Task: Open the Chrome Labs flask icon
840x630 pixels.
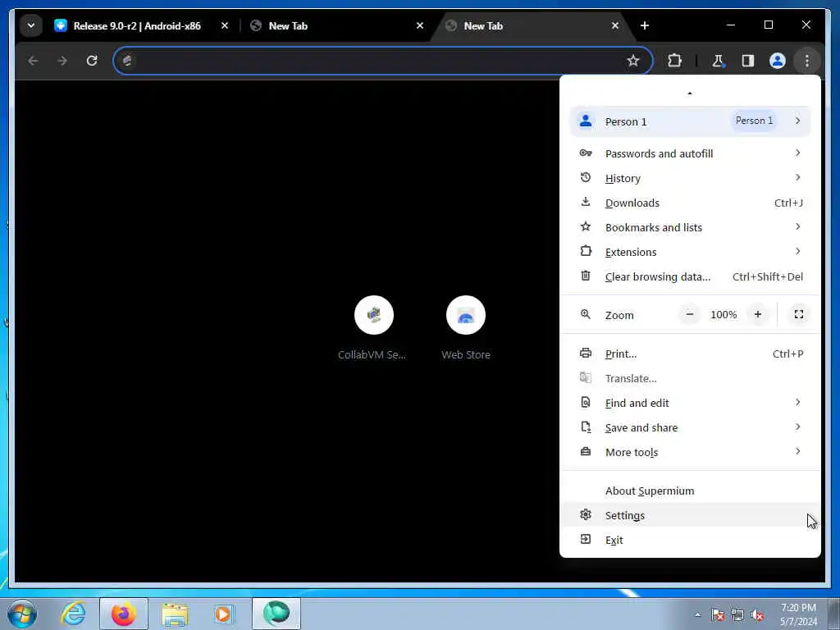Action: (717, 61)
